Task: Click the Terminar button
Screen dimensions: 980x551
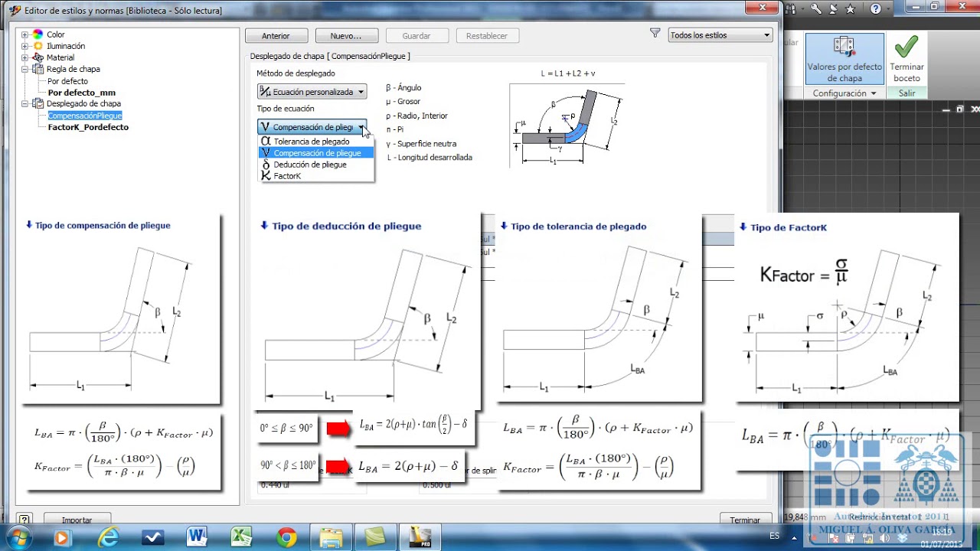Action: click(x=745, y=520)
